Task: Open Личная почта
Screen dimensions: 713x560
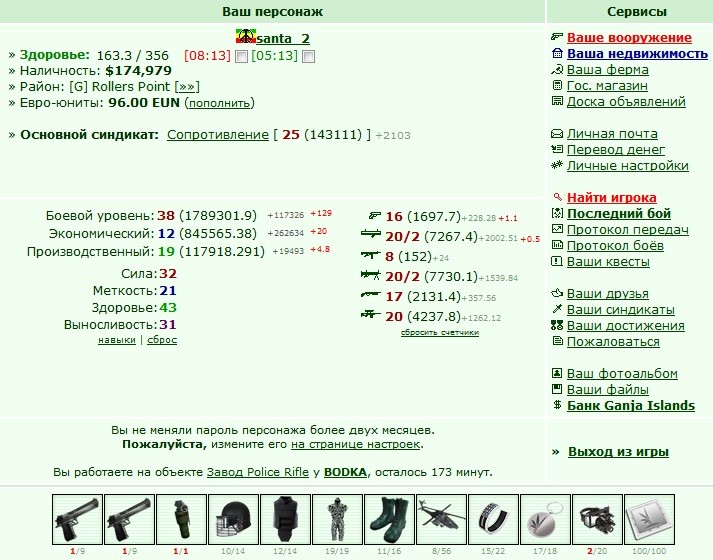Action: coord(612,134)
